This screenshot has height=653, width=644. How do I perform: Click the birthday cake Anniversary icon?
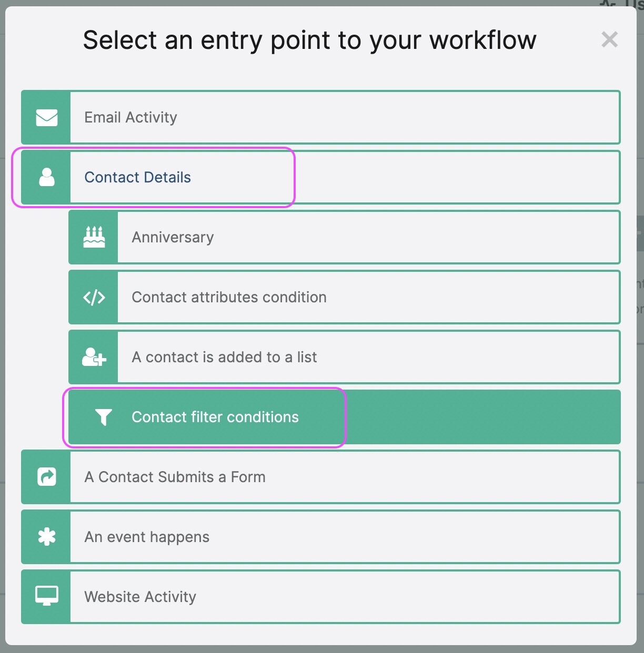click(94, 237)
